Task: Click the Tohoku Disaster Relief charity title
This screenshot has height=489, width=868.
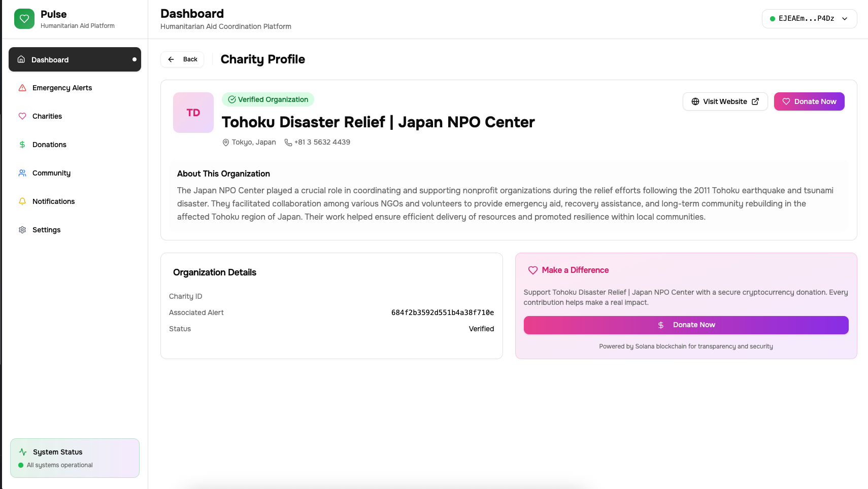Action: pos(378,122)
